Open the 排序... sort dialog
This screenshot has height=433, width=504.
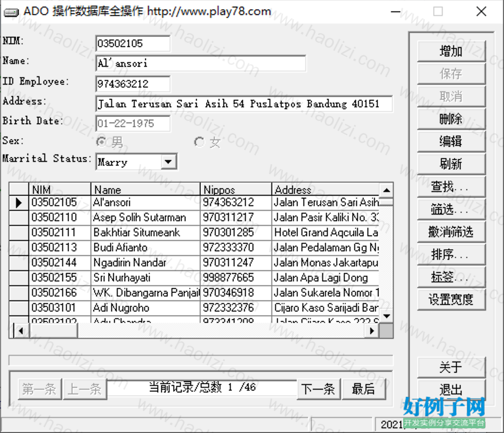[451, 255]
